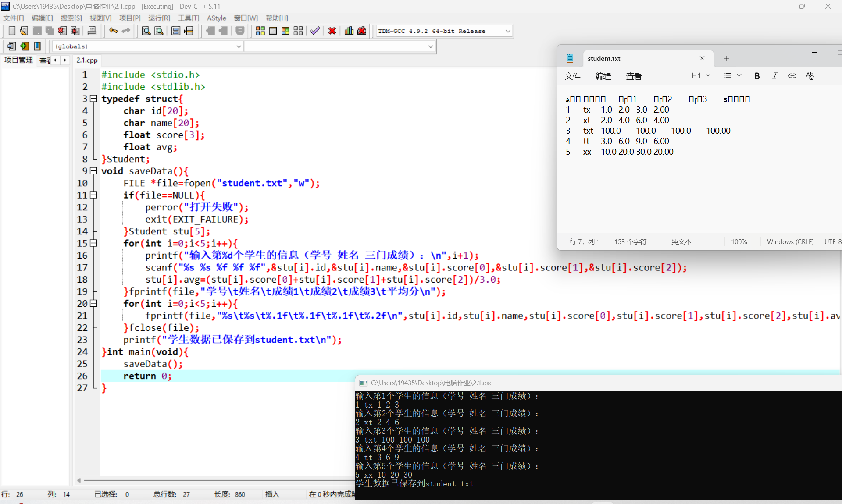Viewport: 842px width, 504px height.
Task: Click the syntax check checkmark icon
Action: click(x=315, y=31)
